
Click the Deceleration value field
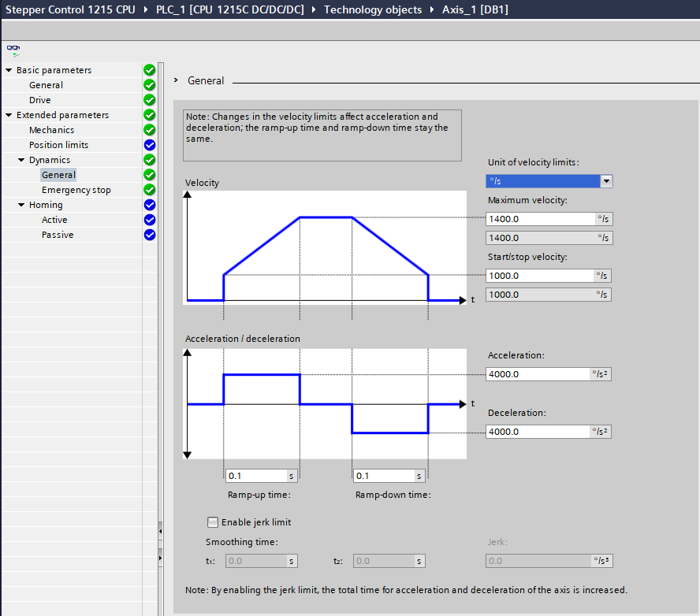[x=538, y=432]
